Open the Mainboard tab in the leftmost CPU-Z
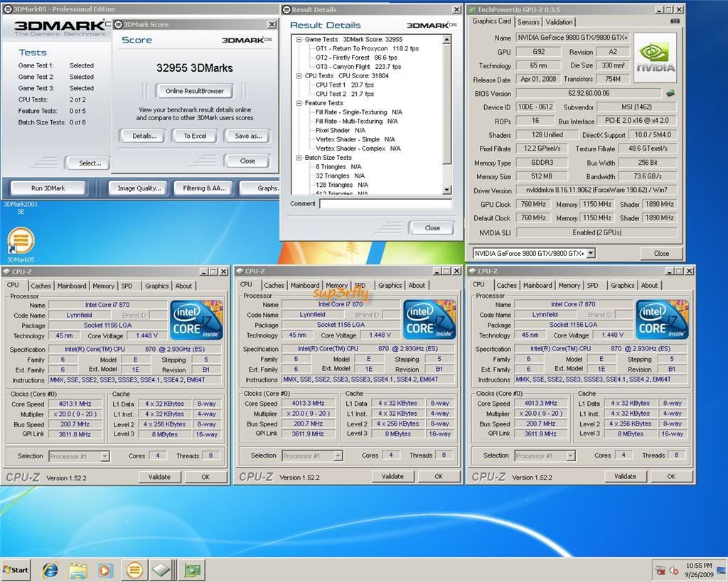 [x=72, y=286]
